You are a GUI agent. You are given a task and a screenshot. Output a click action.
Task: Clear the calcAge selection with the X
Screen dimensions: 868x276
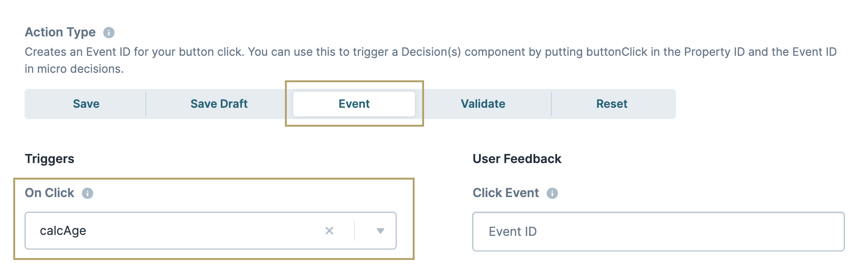tap(329, 231)
